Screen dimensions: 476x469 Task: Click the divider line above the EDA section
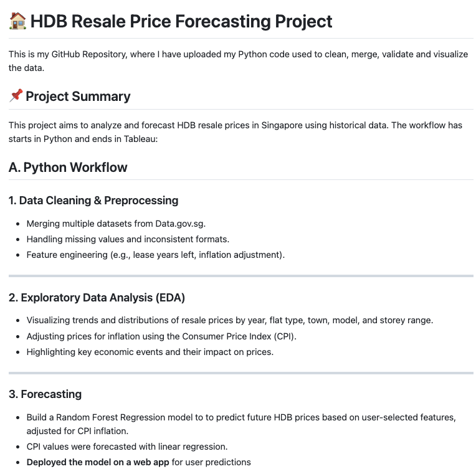tap(240, 275)
